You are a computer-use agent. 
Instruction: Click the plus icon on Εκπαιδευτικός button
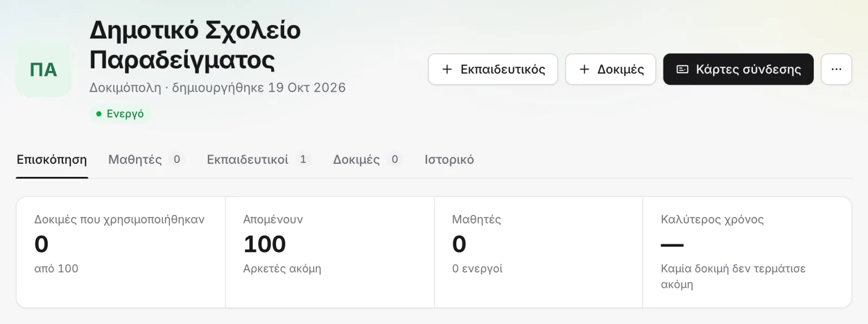tap(447, 69)
